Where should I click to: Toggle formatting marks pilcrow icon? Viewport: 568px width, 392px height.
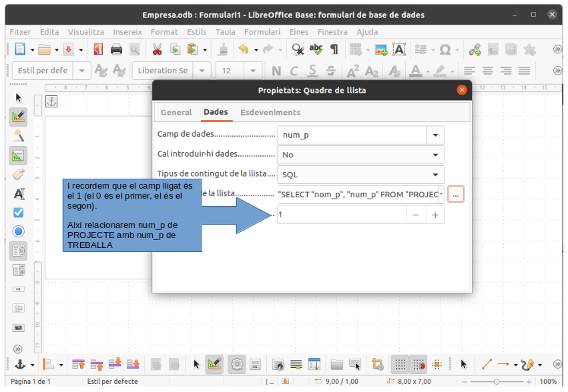pos(334,49)
